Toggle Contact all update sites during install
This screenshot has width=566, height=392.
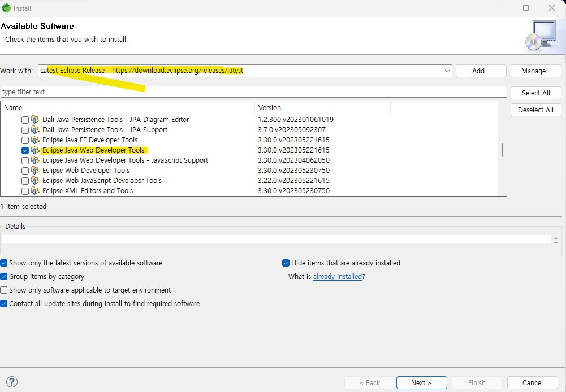(3, 304)
